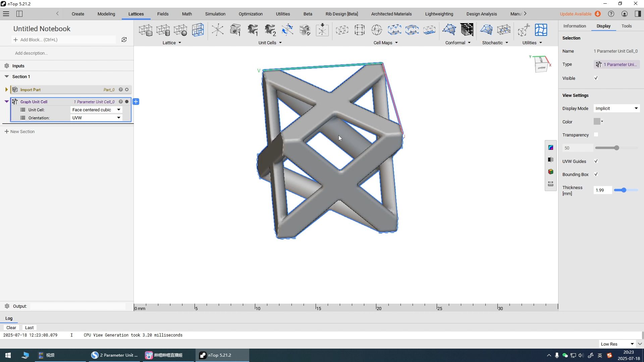644x362 pixels.
Task: Adjust the Thickness slider handle
Action: coord(624,190)
